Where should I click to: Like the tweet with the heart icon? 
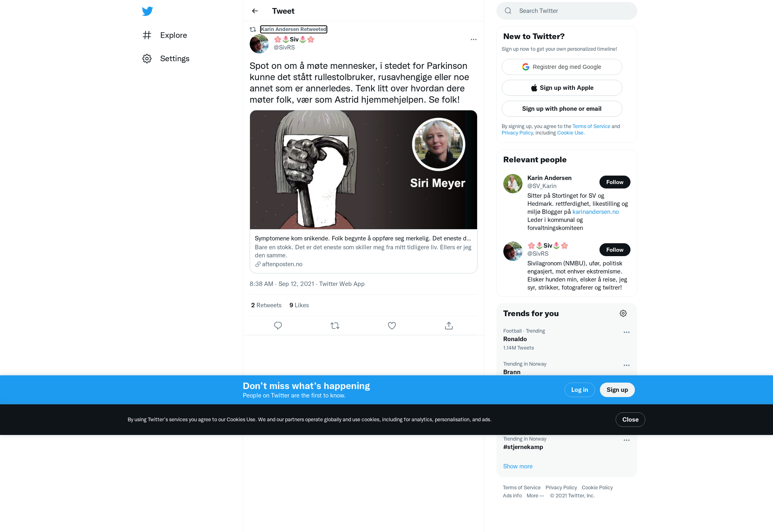click(x=392, y=325)
